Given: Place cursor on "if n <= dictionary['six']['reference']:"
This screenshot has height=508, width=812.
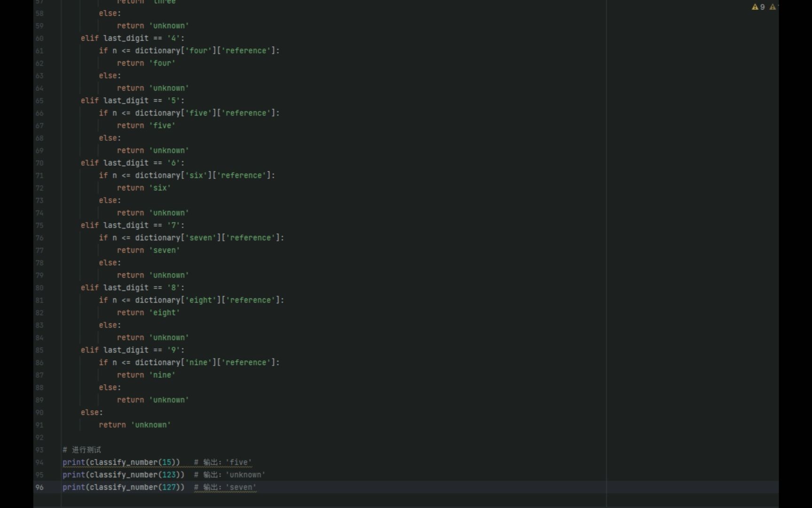Looking at the screenshot, I should [187, 175].
